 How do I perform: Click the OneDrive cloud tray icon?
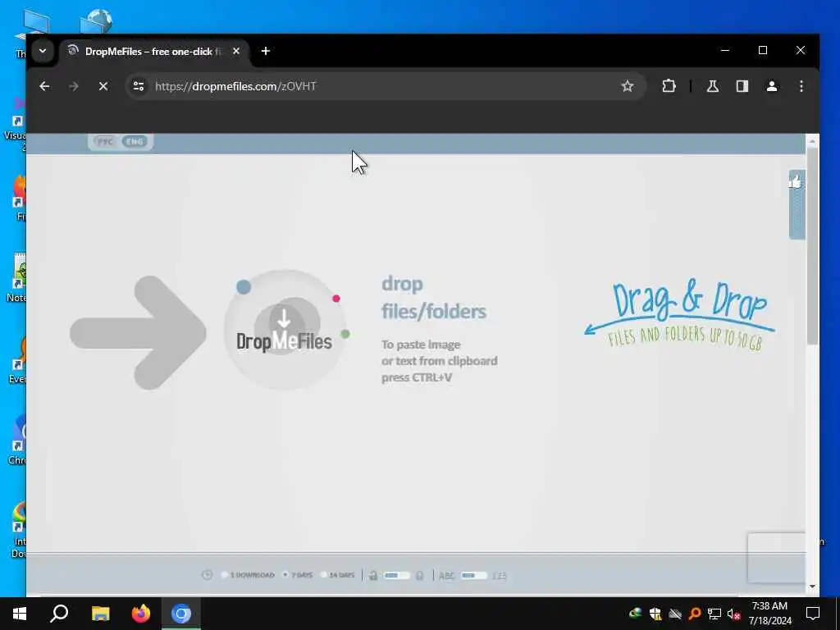(x=675, y=614)
